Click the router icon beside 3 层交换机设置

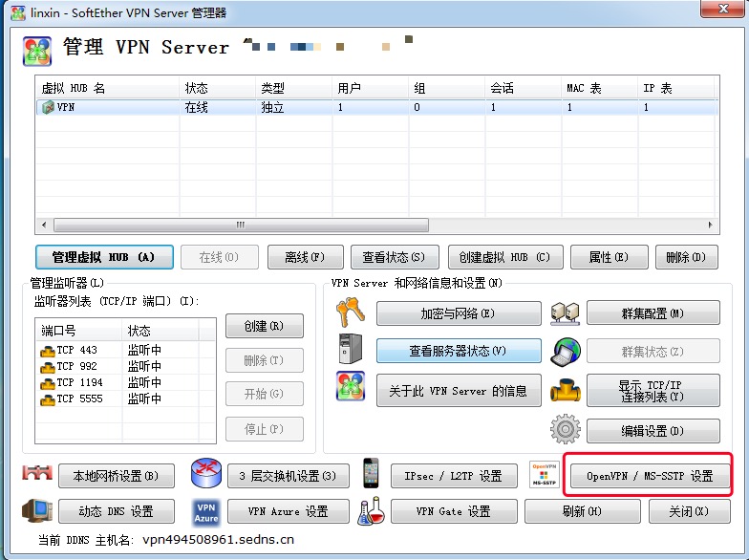pos(206,473)
